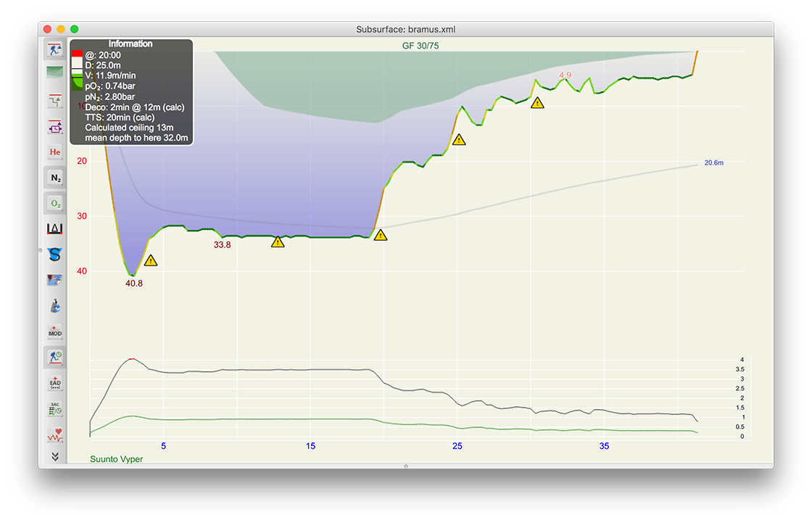The height and width of the screenshot is (523, 812).
Task: Click the stepped 3m ceiling increments icon
Action: pyautogui.click(x=55, y=102)
